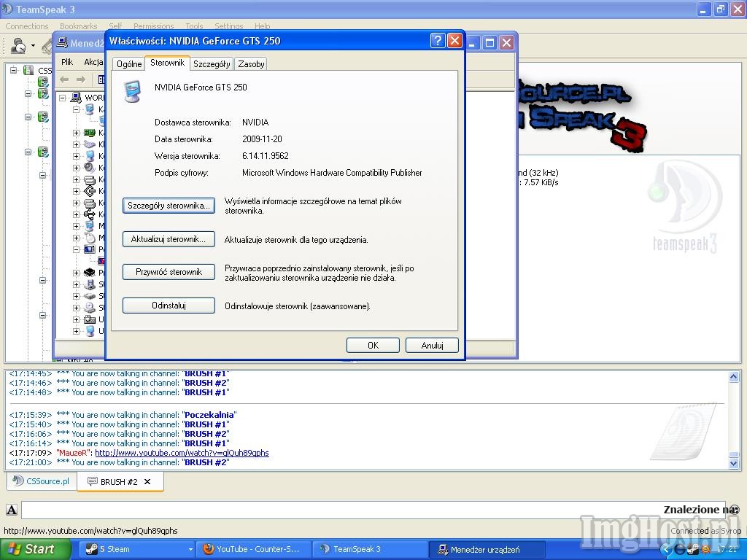
Task: Select the processor chip icon in Device Manager
Action: (x=90, y=273)
